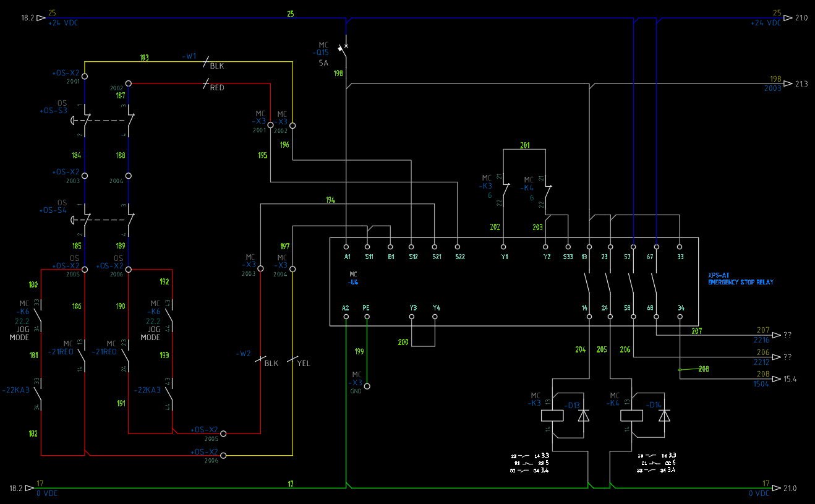Click wire number 193
Screen dimensions: 815x504
[164, 355]
